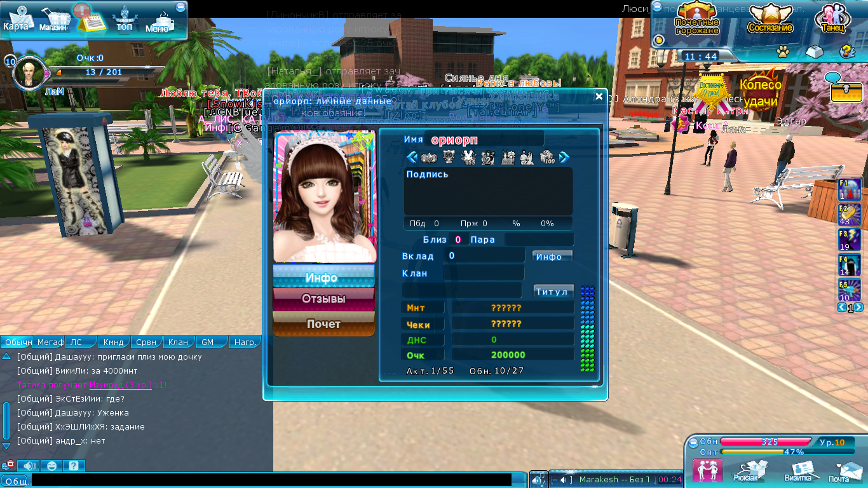Open Почетные горожане icon
868x488 pixels.
click(696, 19)
